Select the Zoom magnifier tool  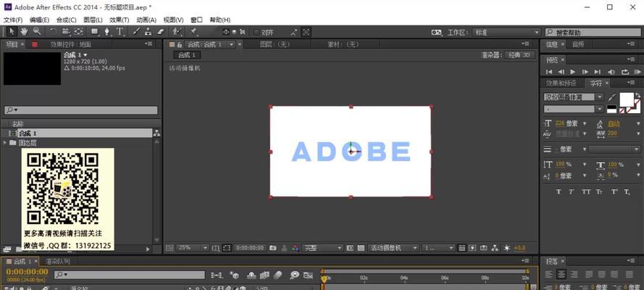(37, 32)
